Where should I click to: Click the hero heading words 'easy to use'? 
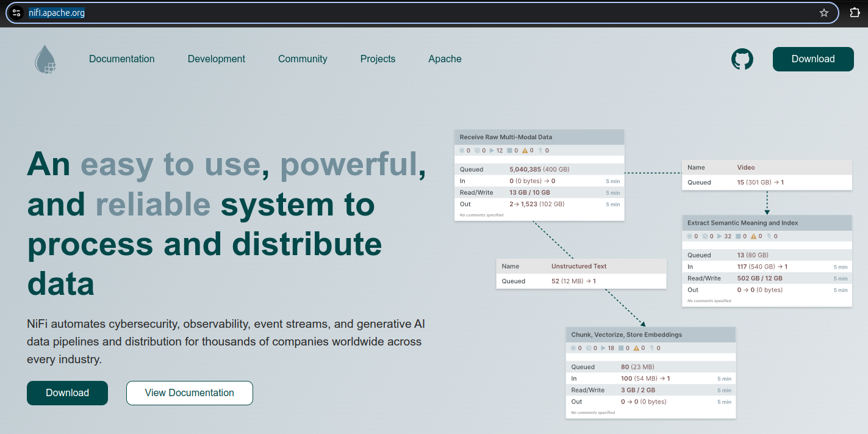(x=171, y=164)
